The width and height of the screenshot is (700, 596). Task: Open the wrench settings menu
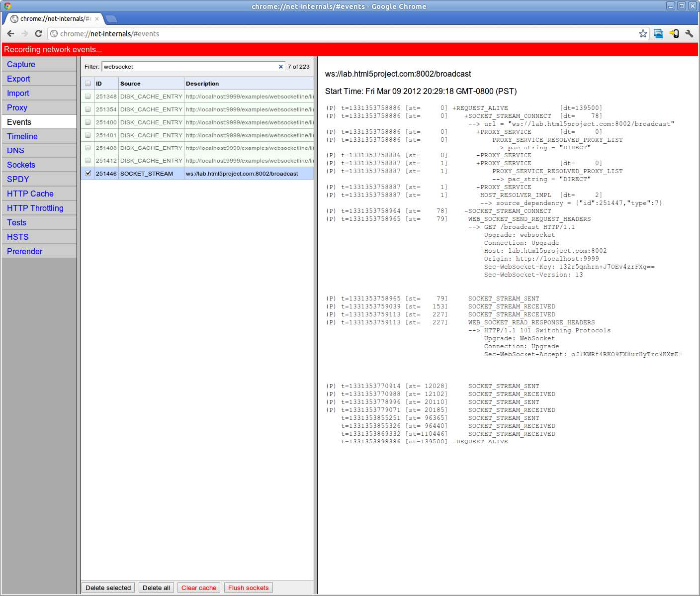(x=689, y=33)
